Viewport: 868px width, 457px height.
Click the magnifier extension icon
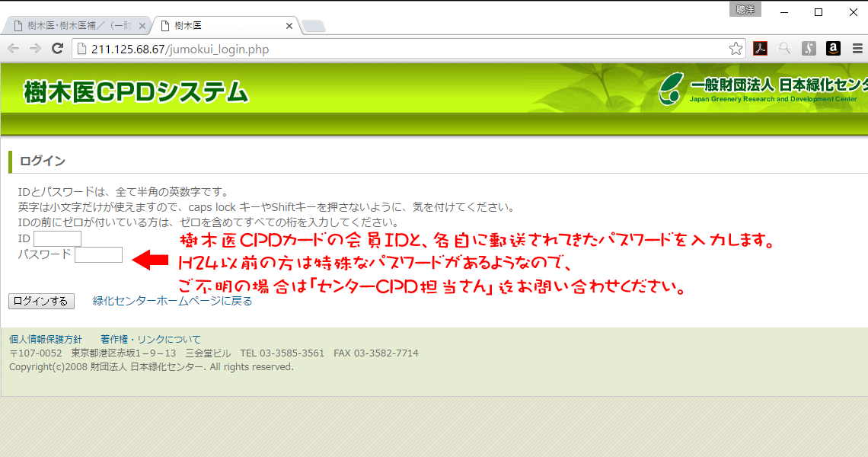click(x=784, y=49)
